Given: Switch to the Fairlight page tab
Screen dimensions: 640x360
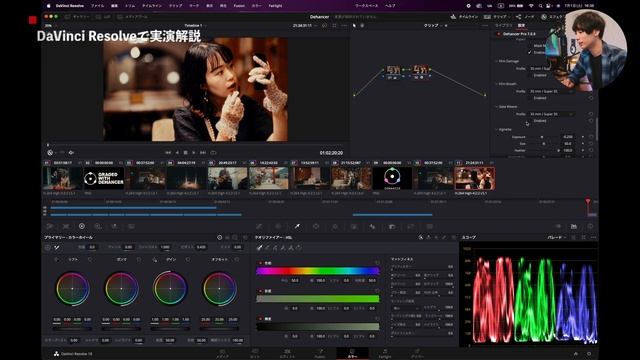Looking at the screenshot, I should (384, 353).
